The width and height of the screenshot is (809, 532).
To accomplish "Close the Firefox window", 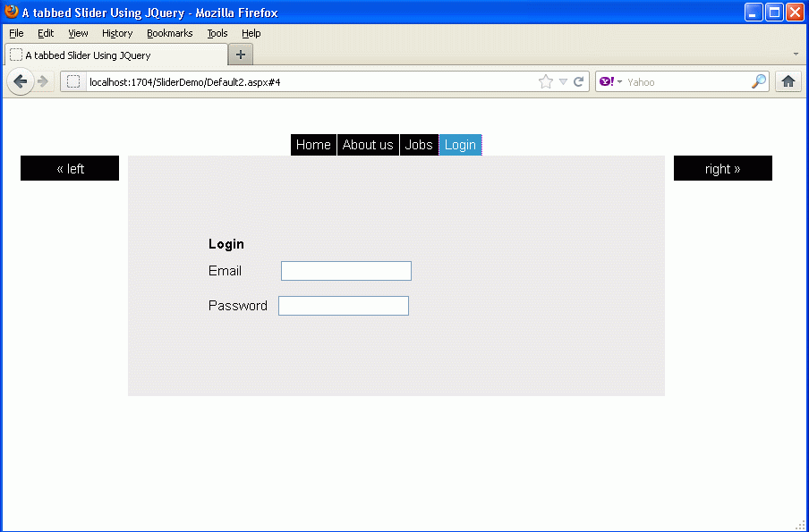I will tap(795, 13).
